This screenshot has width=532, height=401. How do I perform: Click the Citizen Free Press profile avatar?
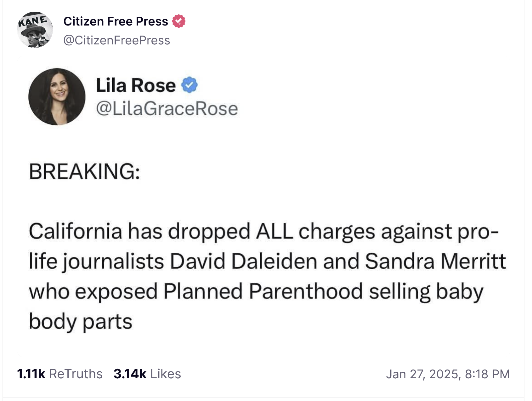tap(35, 30)
